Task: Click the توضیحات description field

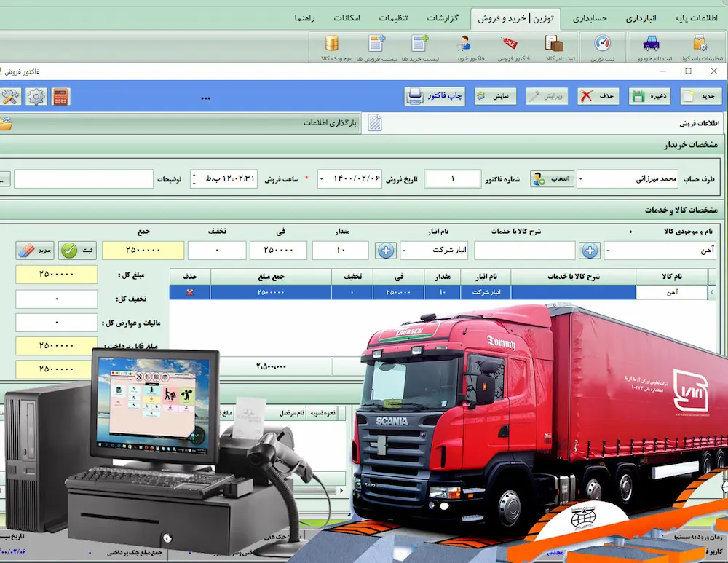Action: (x=84, y=179)
